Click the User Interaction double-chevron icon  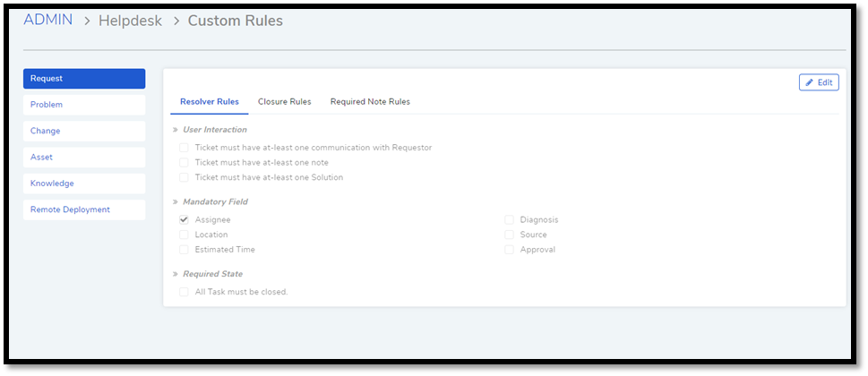[x=175, y=130]
